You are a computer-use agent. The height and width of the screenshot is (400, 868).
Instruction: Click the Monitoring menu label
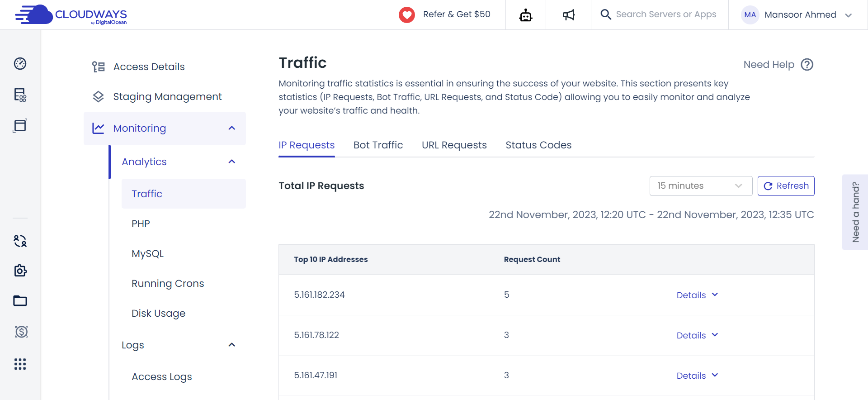pyautogui.click(x=139, y=129)
